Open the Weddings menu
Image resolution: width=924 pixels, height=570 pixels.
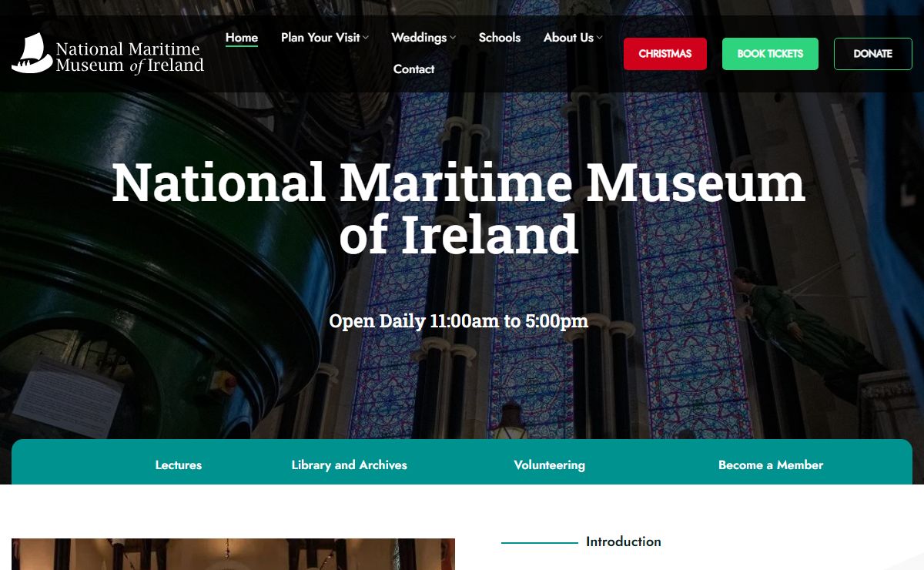(419, 38)
